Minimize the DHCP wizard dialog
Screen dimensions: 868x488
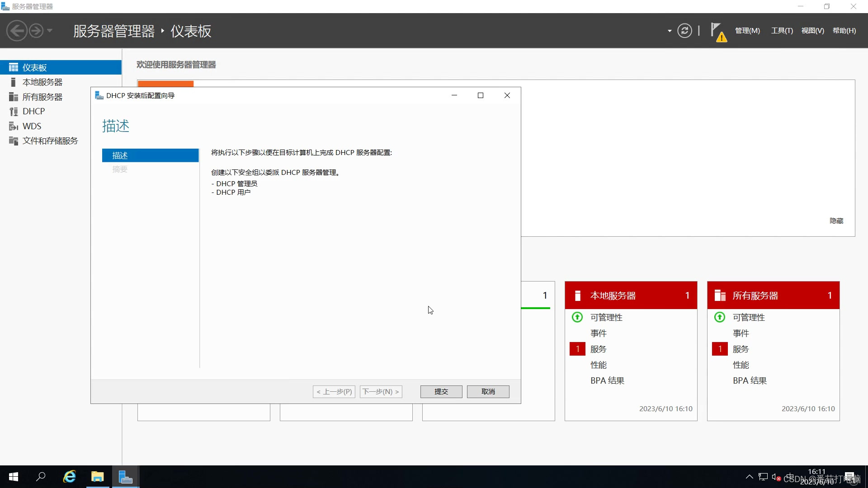pos(454,95)
